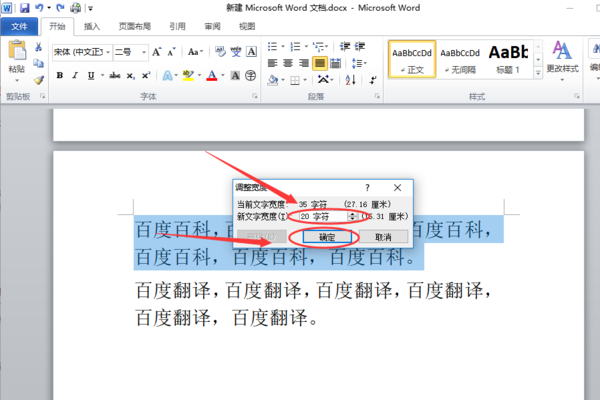Click the Copy icon

coord(38,63)
